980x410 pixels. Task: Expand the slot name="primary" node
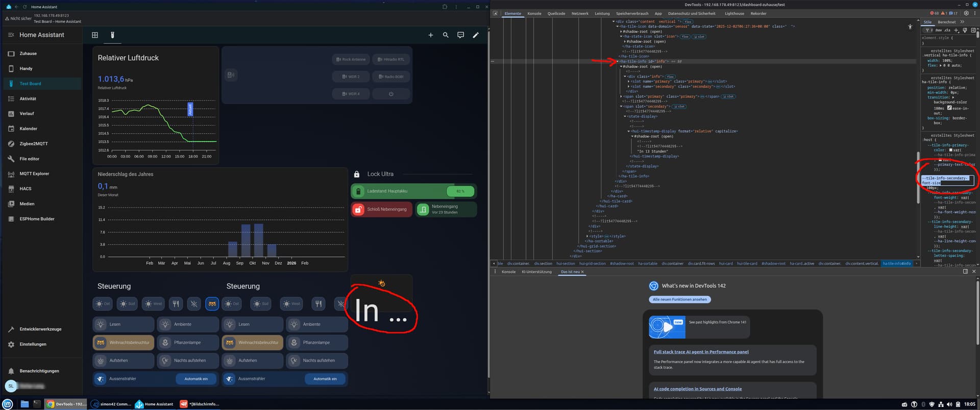click(x=628, y=82)
